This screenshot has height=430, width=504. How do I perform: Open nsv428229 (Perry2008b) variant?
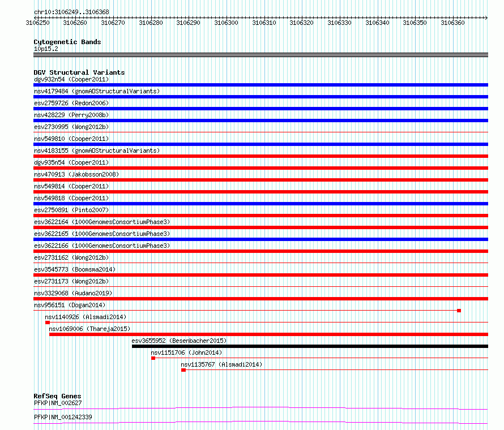pos(71,115)
